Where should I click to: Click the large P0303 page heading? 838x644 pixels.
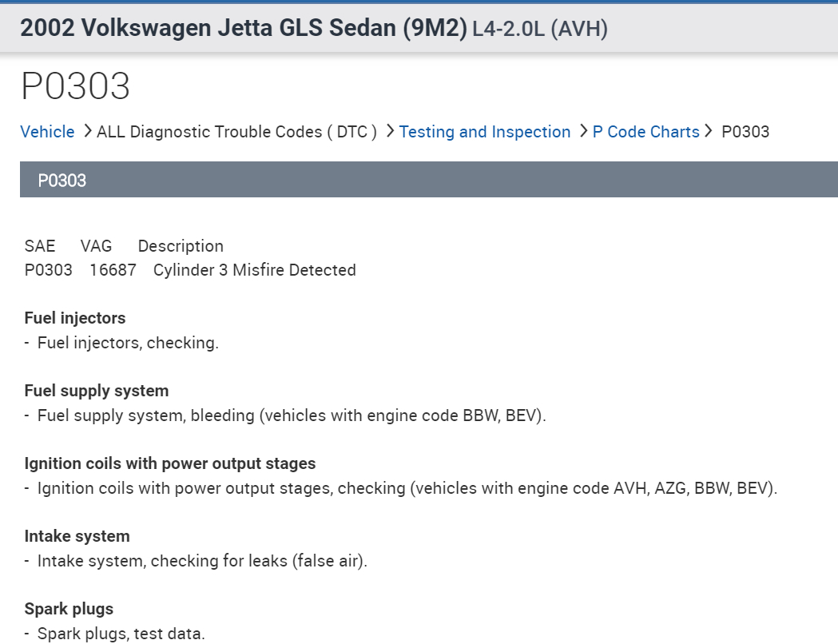(x=75, y=86)
